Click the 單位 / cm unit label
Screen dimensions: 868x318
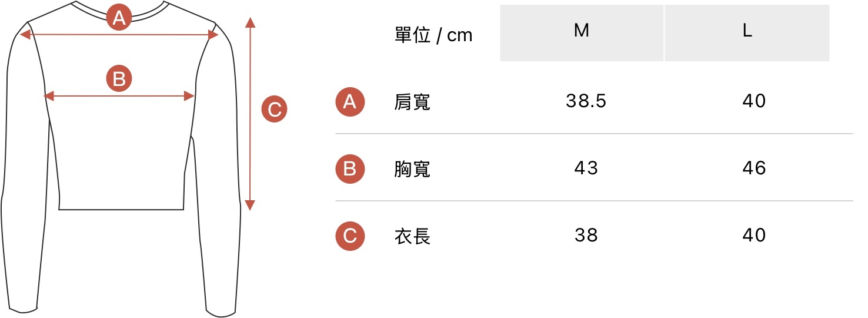pos(433,35)
